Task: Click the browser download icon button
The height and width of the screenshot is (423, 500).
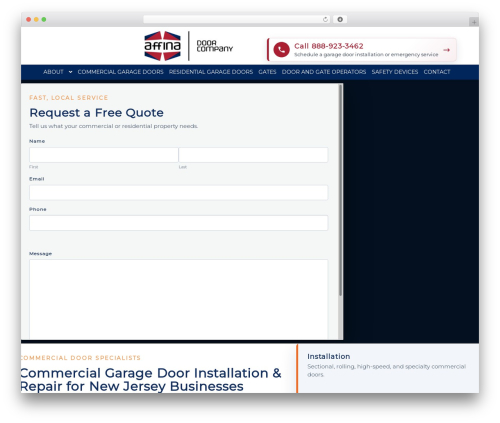Action: click(x=340, y=20)
